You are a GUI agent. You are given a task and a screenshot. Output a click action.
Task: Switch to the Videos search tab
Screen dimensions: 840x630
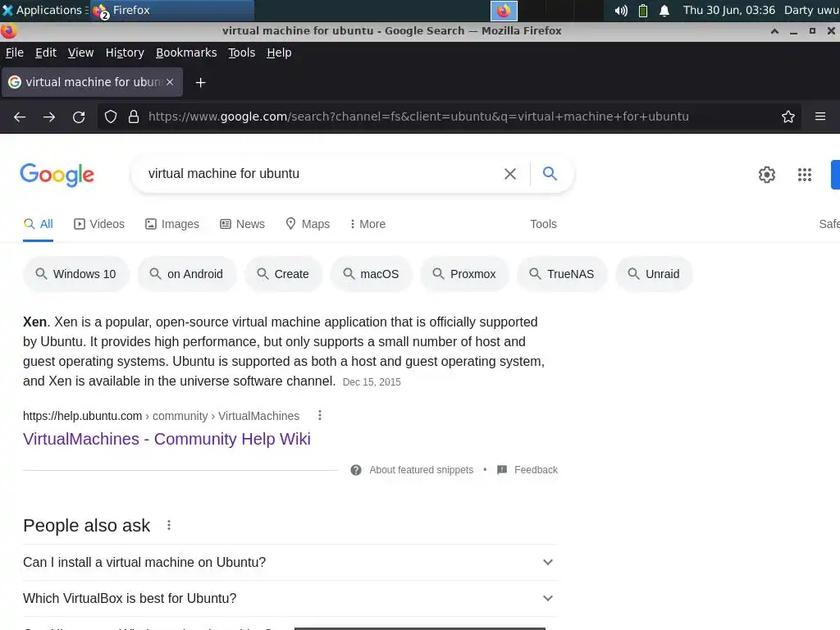(x=99, y=224)
